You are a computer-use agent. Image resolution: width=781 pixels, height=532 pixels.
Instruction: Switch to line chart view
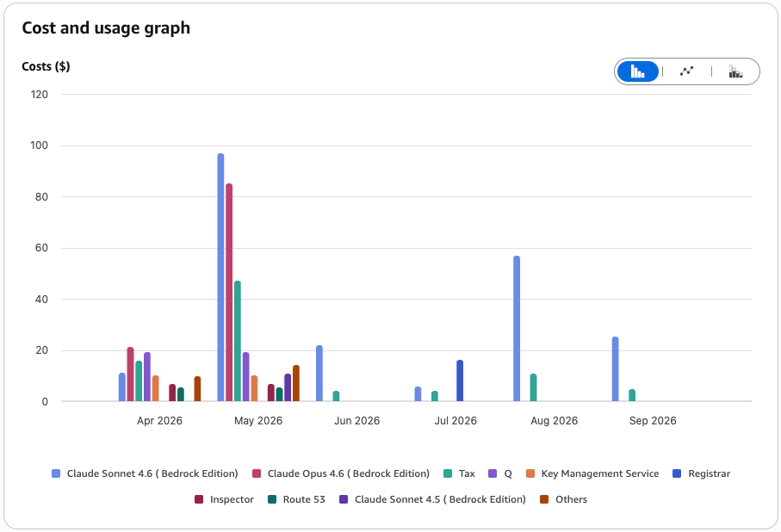click(x=686, y=71)
